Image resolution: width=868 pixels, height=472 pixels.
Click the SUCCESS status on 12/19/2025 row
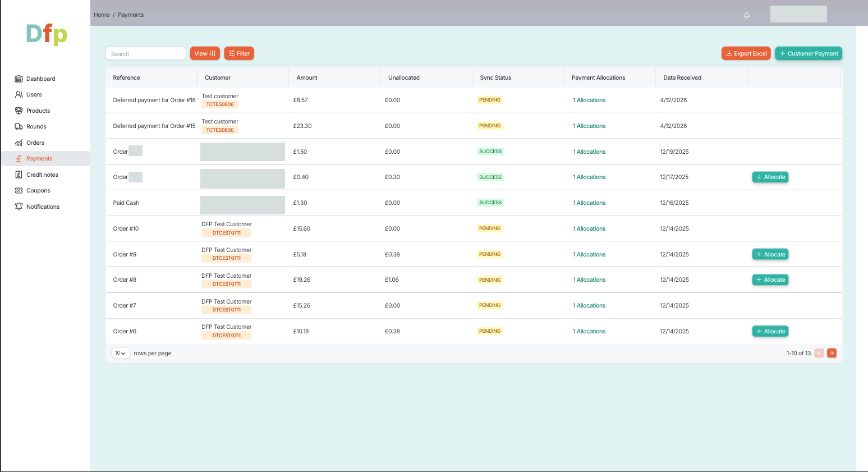tap(490, 152)
